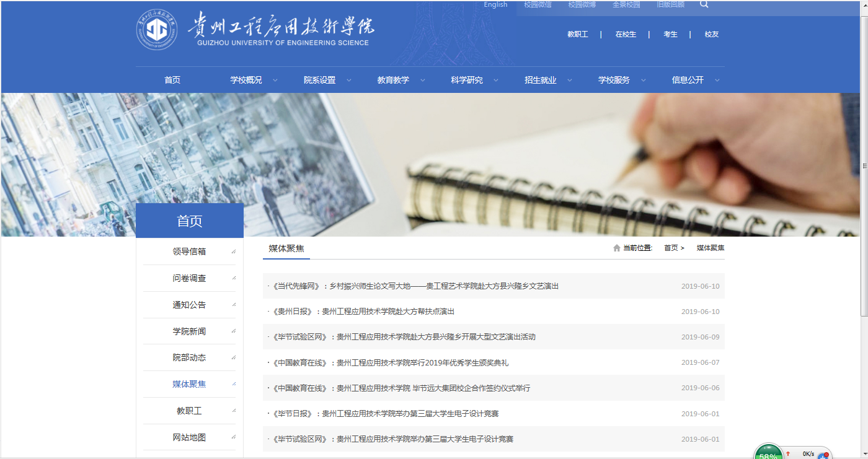Click the arrow icon next to 通知公告
The width and height of the screenshot is (868, 459).
pyautogui.click(x=234, y=305)
